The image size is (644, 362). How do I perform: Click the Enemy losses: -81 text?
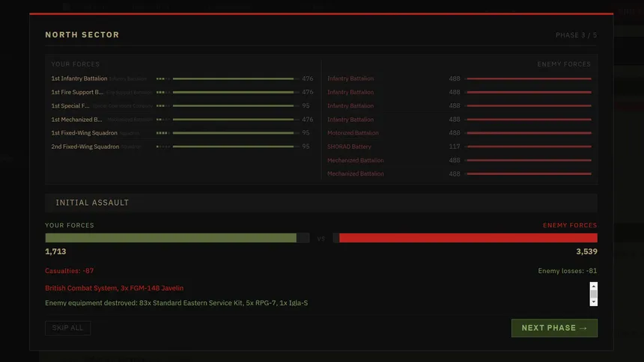point(568,271)
